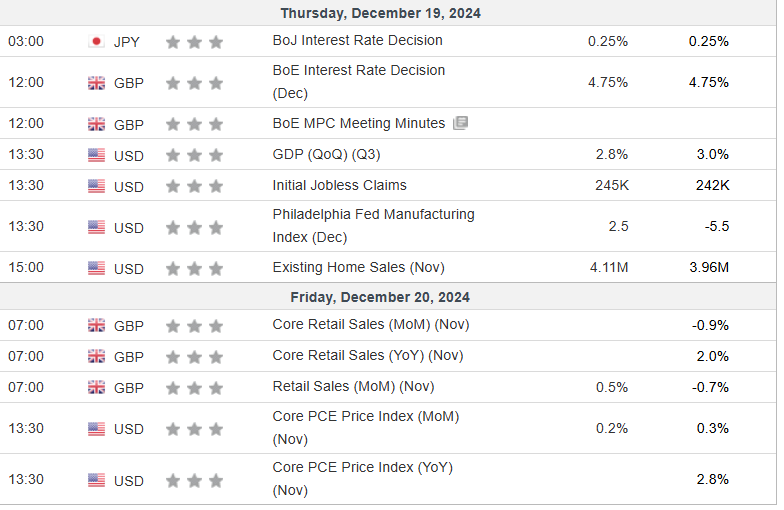This screenshot has width=784, height=510.
Task: Open the Core PCE Price Index (MoM) event
Action: [365, 417]
